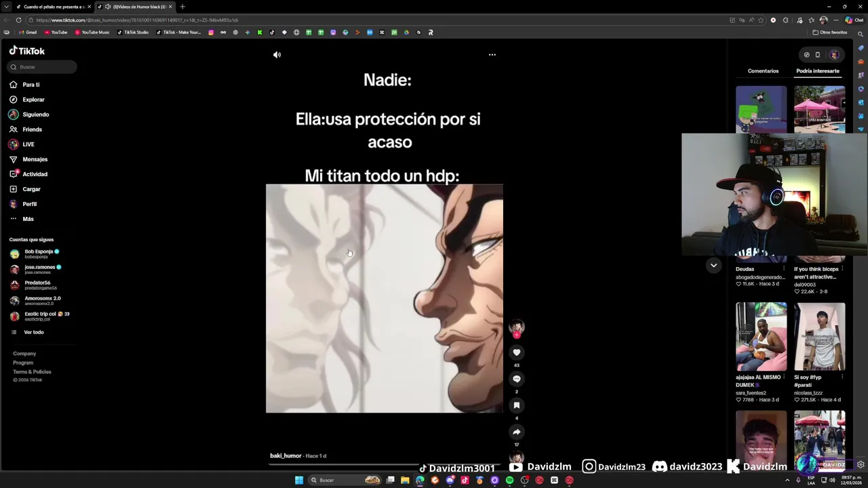Open the ajajajaa AL MISMO DUMEK video thumbnail
The image size is (868, 488).
(x=762, y=336)
